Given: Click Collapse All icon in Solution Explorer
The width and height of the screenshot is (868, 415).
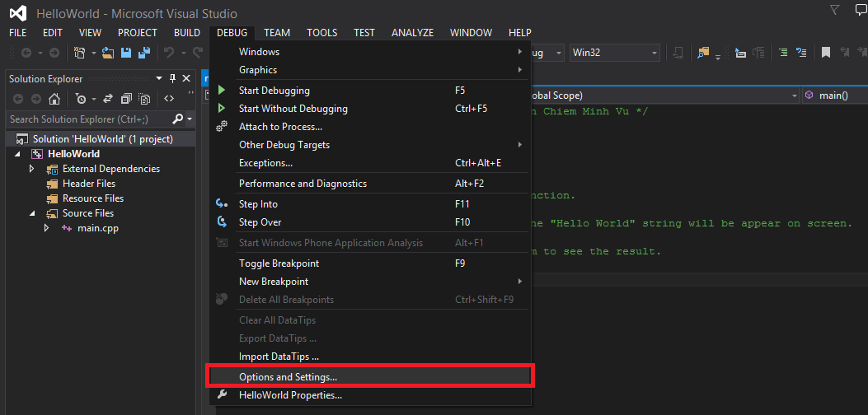Looking at the screenshot, I should click(x=126, y=99).
